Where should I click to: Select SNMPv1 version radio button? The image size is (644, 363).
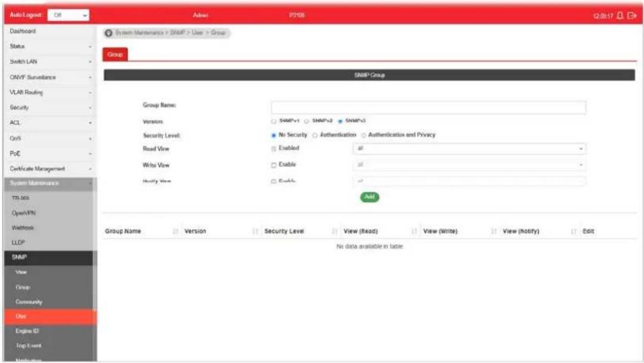click(273, 121)
